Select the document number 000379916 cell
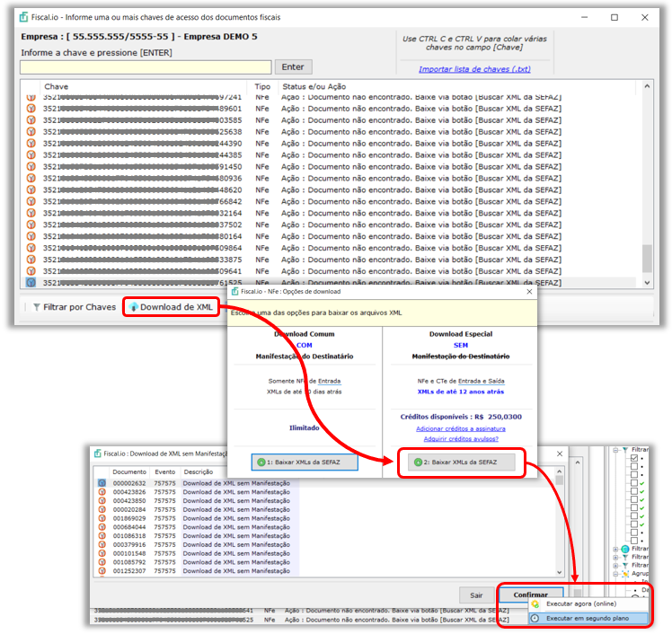The width and height of the screenshot is (672, 634). (129, 544)
